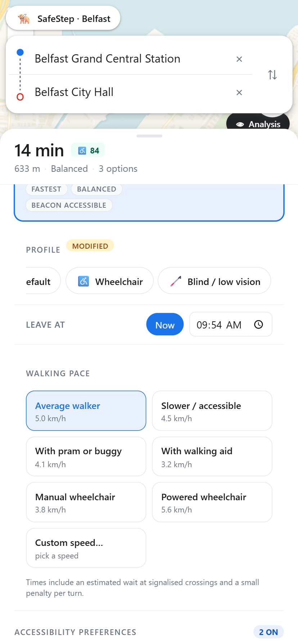Clear Belfast Grand Central Station field
298x644 pixels.
[239, 59]
